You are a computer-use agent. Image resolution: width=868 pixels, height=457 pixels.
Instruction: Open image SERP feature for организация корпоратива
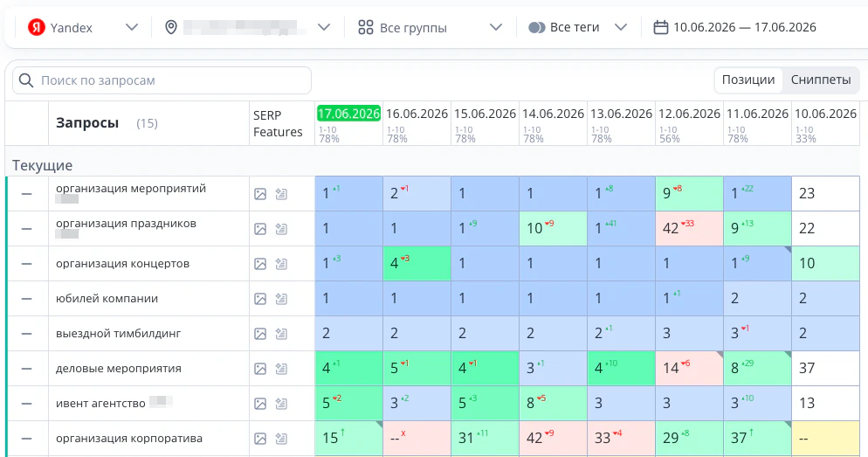pyautogui.click(x=260, y=438)
